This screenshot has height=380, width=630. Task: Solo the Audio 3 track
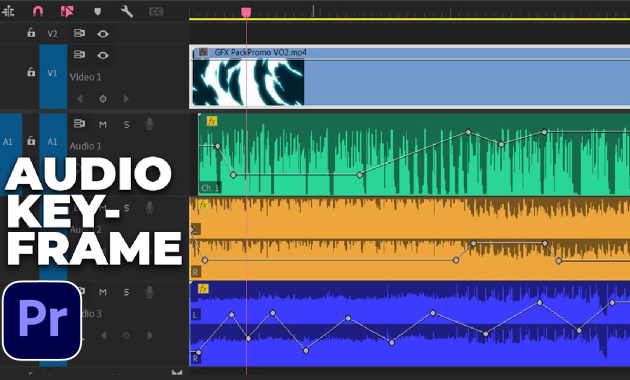pyautogui.click(x=126, y=292)
